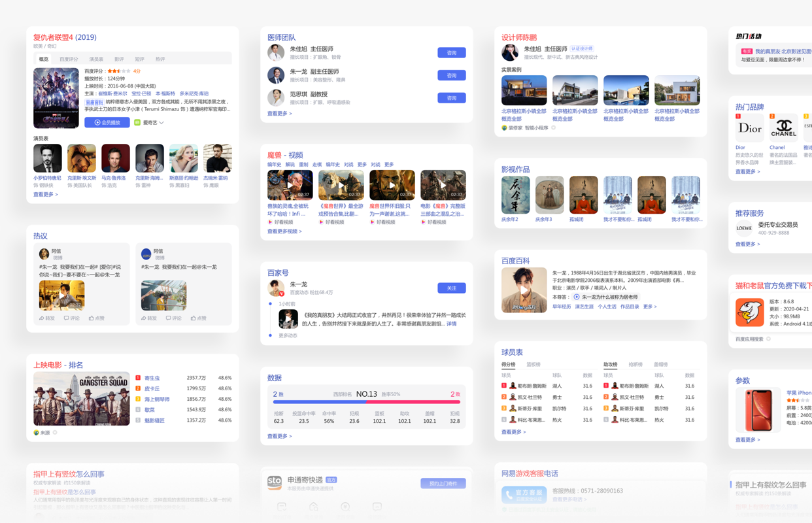Play the 兽族的灵魂 video thumbnail

[290, 185]
